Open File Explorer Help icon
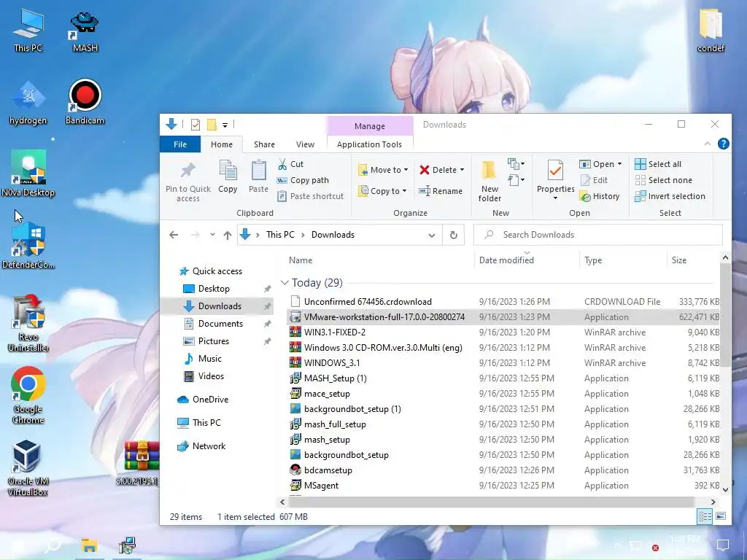747x560 pixels. click(723, 144)
